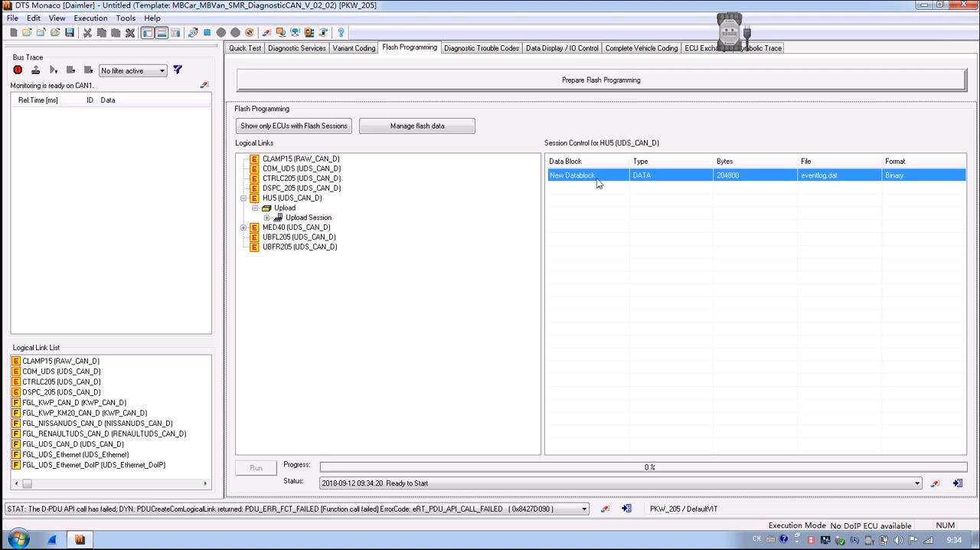The height and width of the screenshot is (550, 980).
Task: Toggle the left-panel layout toolbar button
Action: 148,33
